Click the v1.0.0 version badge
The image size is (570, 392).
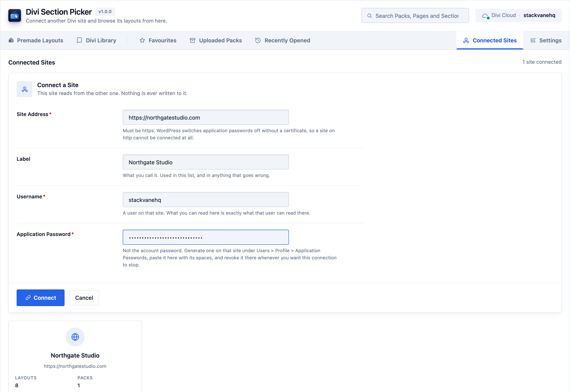105,11
